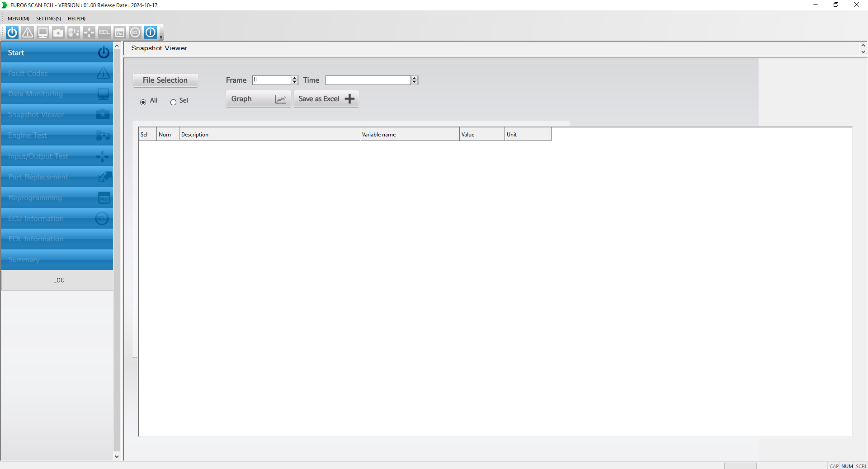Select EOL Information in the sidebar
The width and height of the screenshot is (868, 469).
tap(57, 239)
